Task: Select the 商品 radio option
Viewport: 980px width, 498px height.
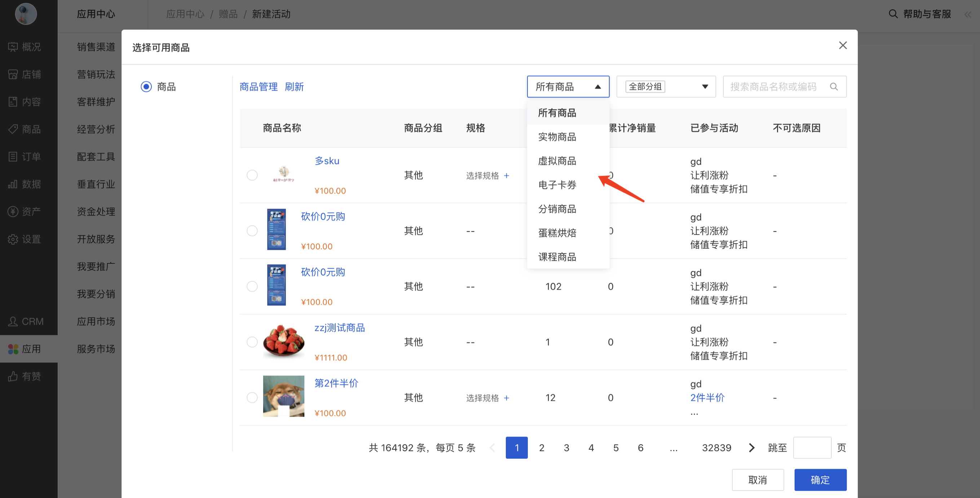Action: [x=146, y=87]
